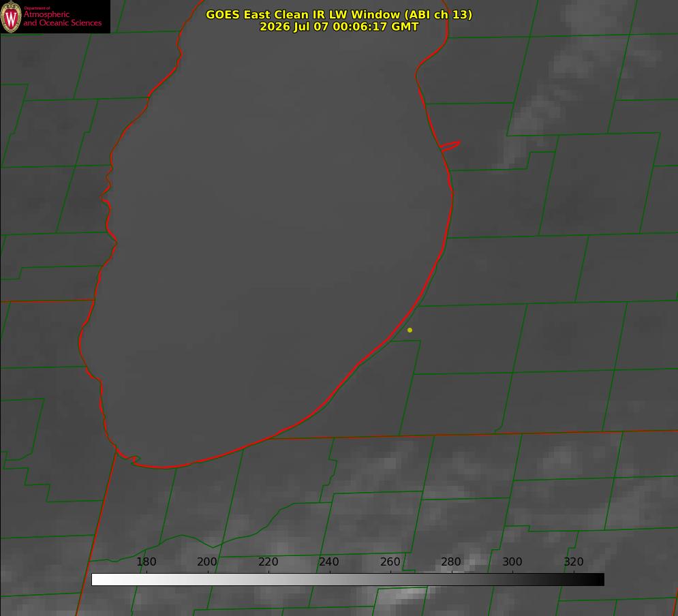Click the 200 tick label on the colorbar

pyautogui.click(x=207, y=561)
